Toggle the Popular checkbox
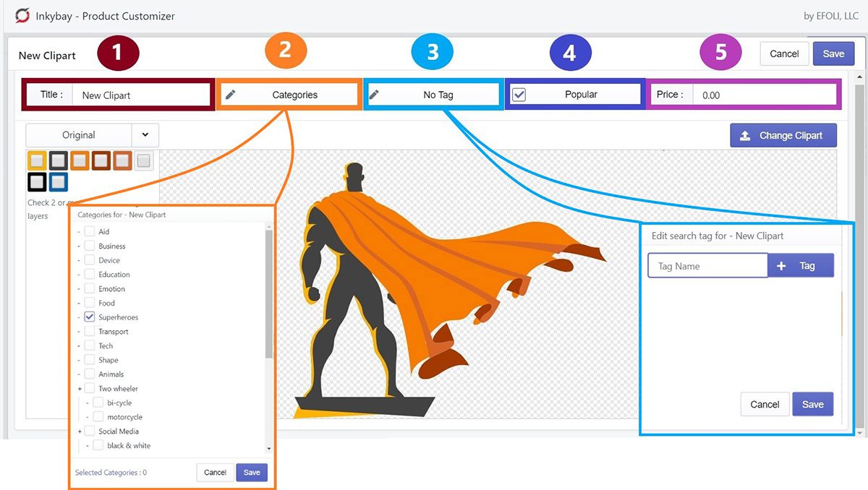The height and width of the screenshot is (490, 868). (519, 93)
